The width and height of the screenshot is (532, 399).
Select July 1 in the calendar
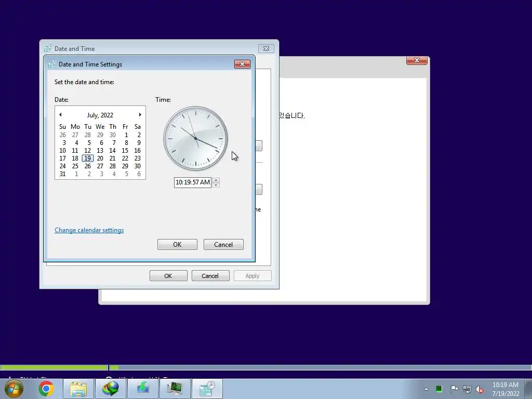[x=126, y=135]
